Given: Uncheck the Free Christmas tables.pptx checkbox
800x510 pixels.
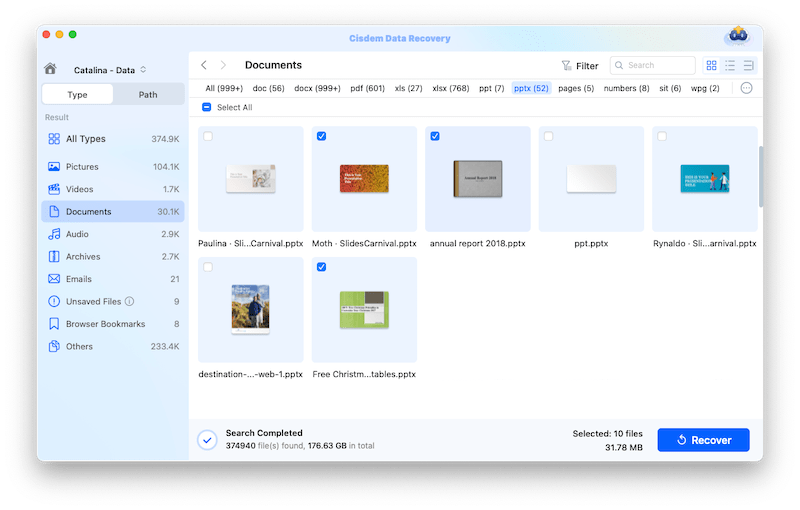Looking at the screenshot, I should pyautogui.click(x=321, y=267).
